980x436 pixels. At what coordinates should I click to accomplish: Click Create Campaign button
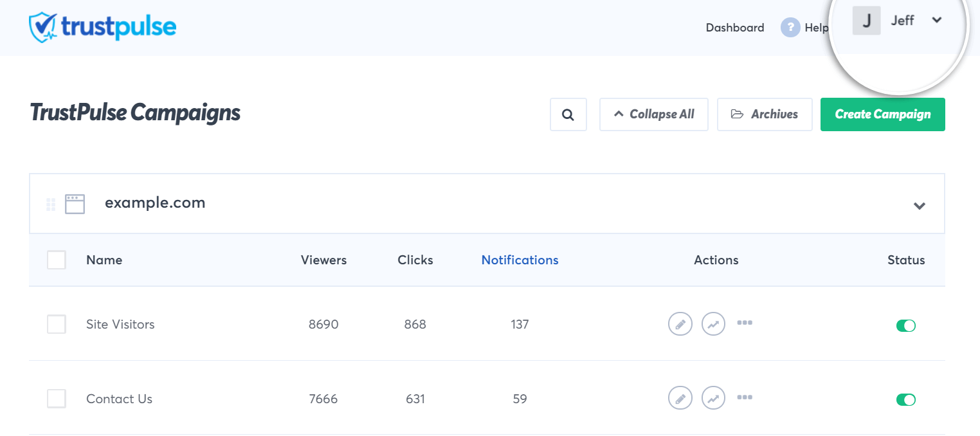coord(883,114)
